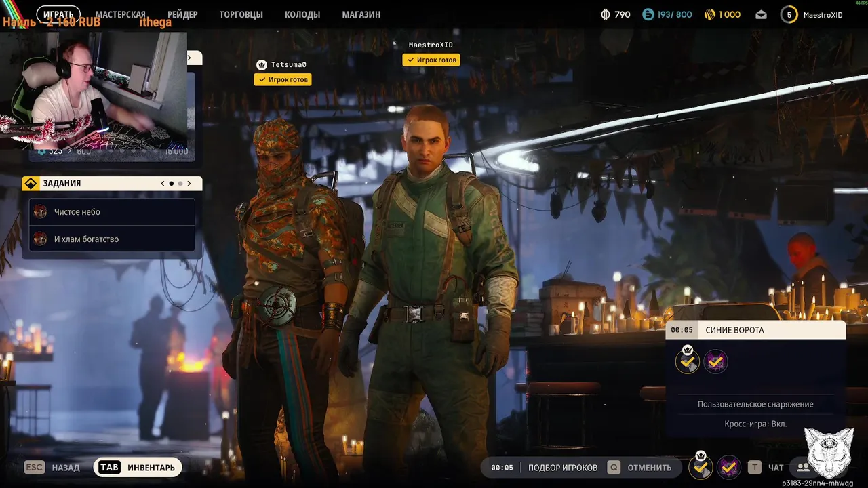Click MaestroXID's Игрок готов ready badge
This screenshot has width=868, height=488.
(431, 60)
